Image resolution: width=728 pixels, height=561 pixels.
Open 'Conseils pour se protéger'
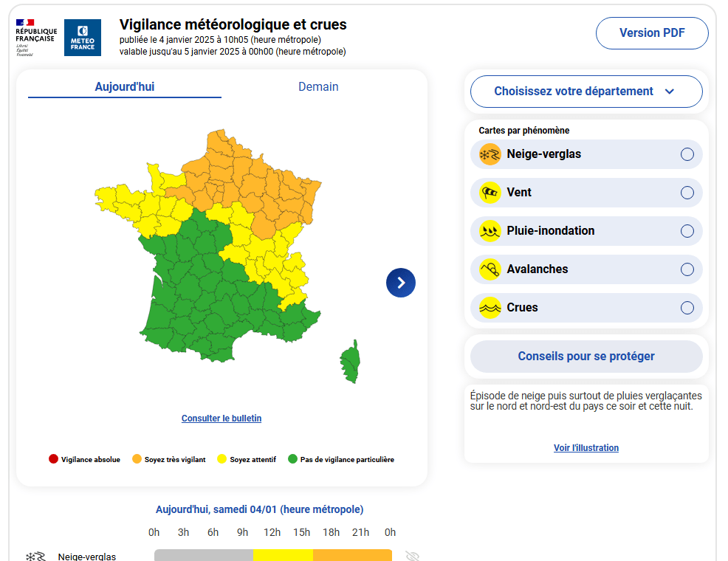586,357
